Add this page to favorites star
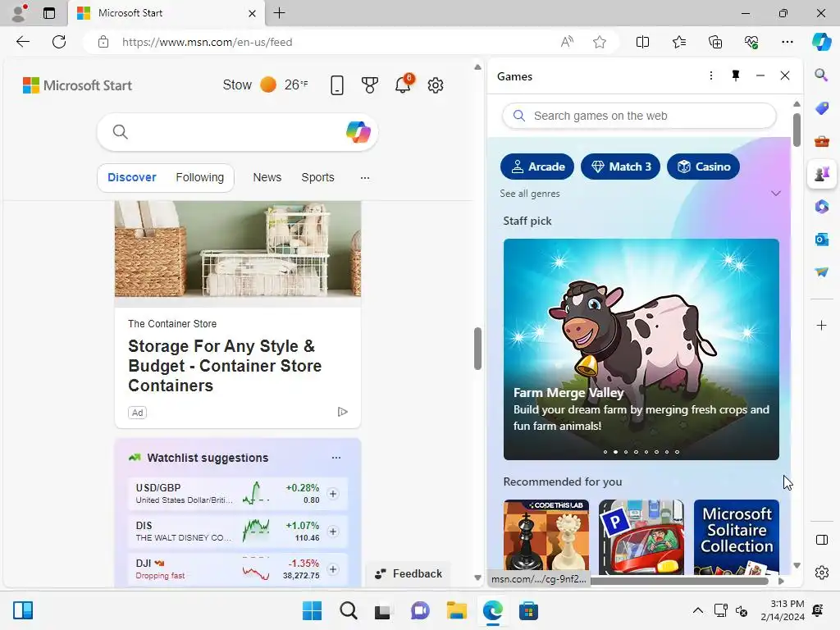This screenshot has width=840, height=630. pyautogui.click(x=600, y=42)
